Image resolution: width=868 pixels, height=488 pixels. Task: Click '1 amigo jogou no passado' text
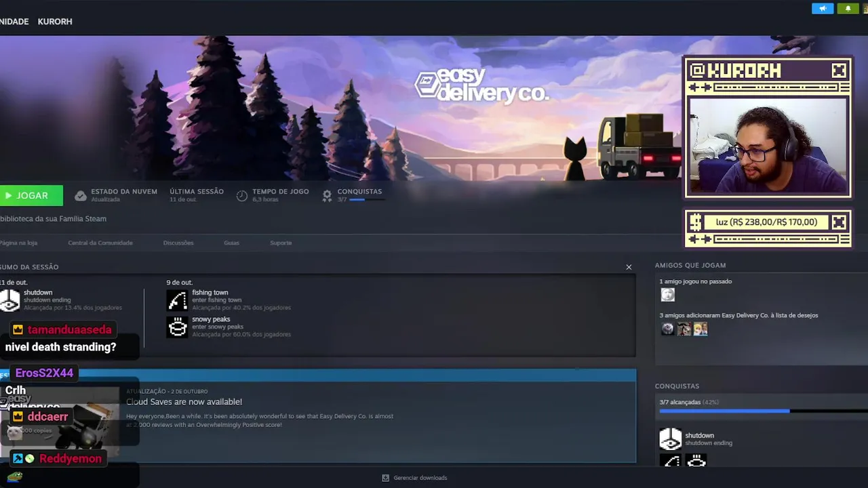[x=696, y=281]
